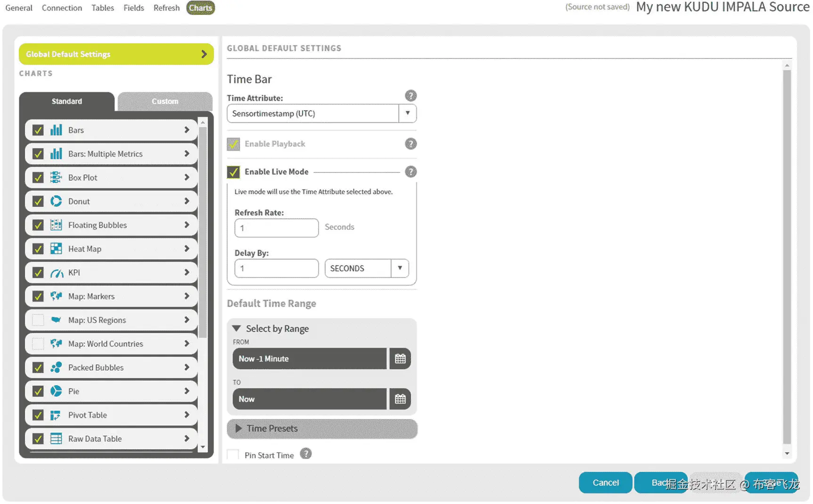
Task: Click the Bars: Multiple Metrics chart icon
Action: click(56, 154)
